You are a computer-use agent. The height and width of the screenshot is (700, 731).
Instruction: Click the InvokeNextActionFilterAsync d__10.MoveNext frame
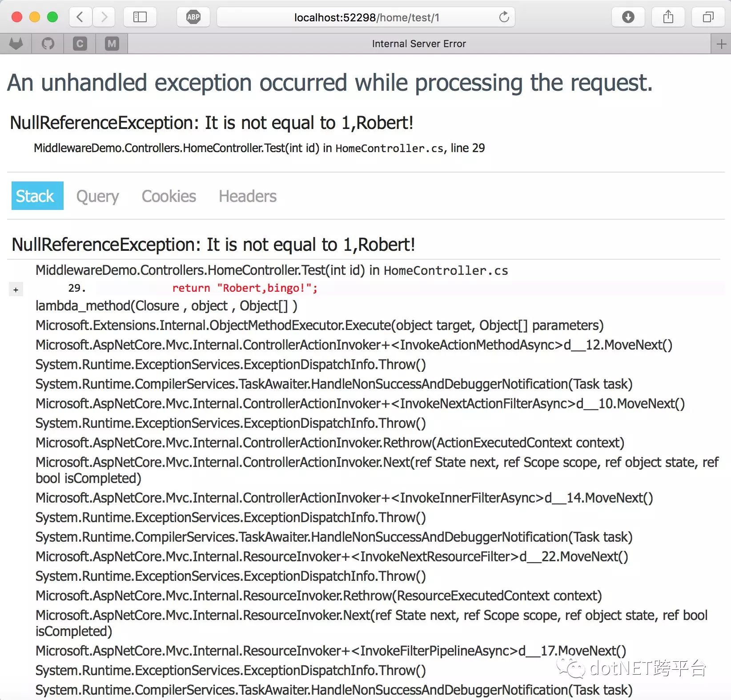pyautogui.click(x=360, y=404)
